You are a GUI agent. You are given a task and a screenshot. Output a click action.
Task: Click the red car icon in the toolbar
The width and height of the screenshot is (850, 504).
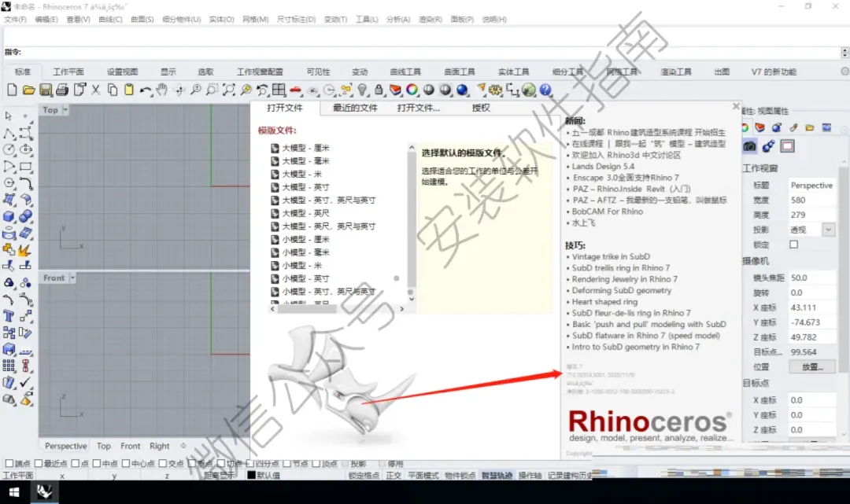click(295, 90)
